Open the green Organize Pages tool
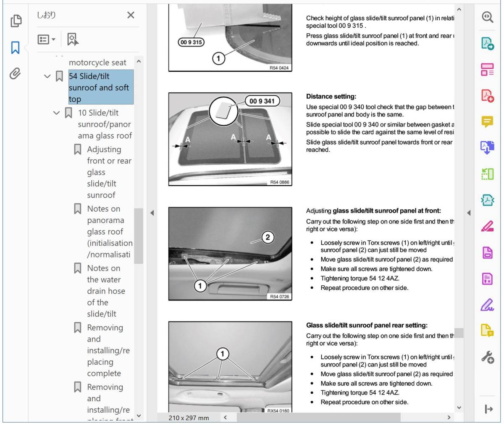Image resolution: width=504 pixels, height=429 pixels. (x=487, y=174)
